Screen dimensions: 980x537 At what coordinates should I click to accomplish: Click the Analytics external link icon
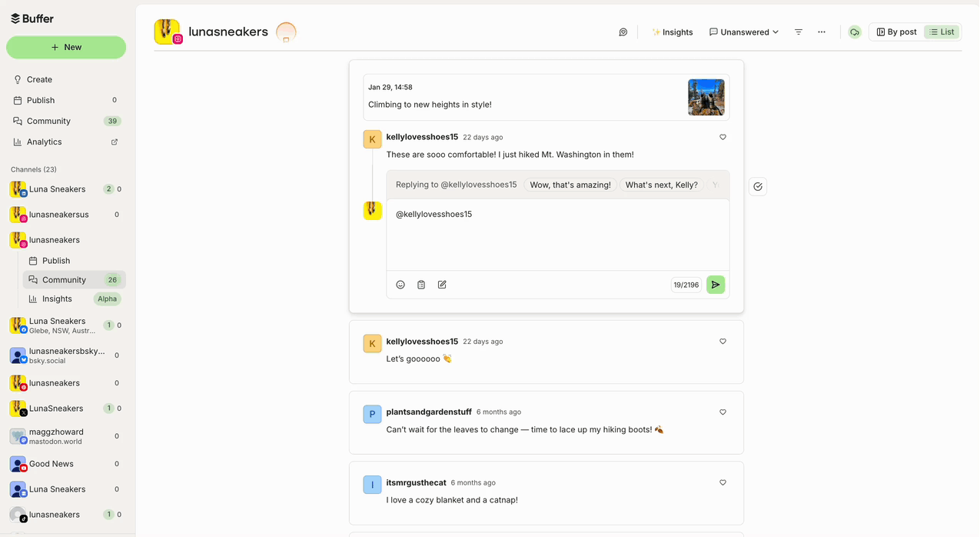115,142
